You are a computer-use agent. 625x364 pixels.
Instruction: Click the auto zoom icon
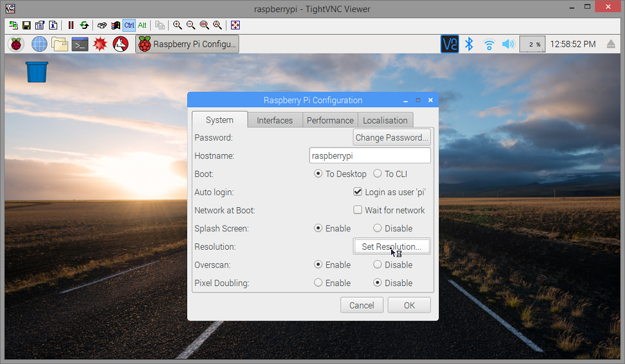[x=217, y=25]
